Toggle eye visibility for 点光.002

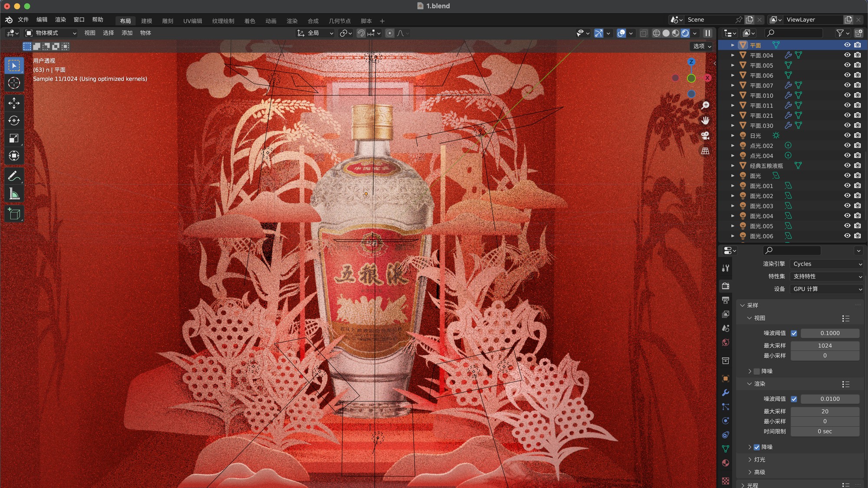tap(847, 145)
